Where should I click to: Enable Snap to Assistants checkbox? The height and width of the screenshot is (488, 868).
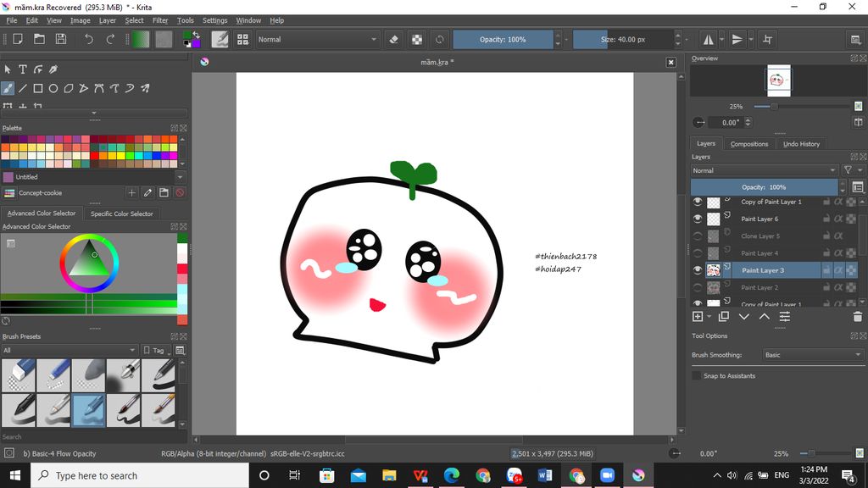(x=697, y=375)
